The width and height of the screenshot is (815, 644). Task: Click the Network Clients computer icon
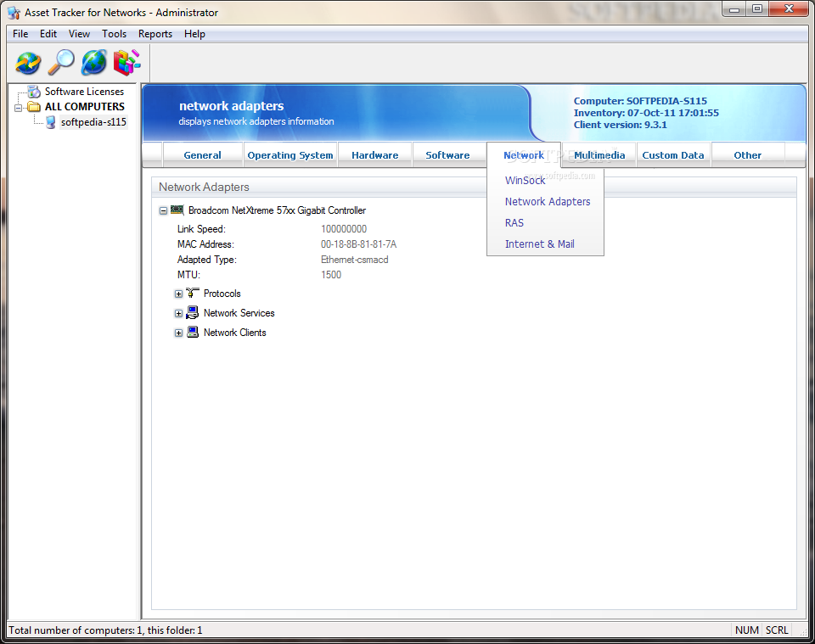point(193,333)
